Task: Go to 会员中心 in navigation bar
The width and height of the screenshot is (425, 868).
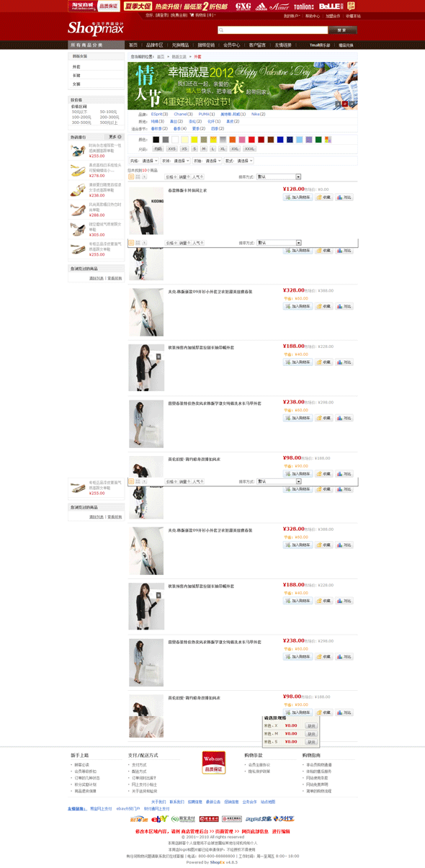Action: 232,45
